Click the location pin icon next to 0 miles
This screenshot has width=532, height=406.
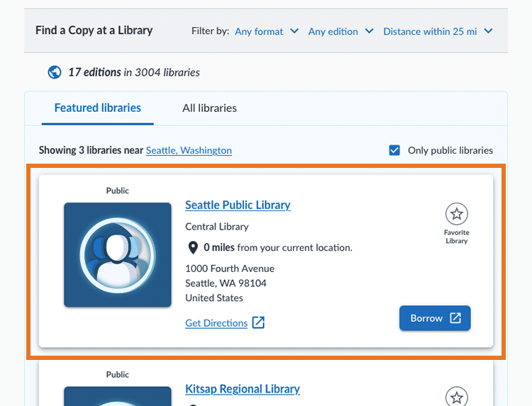coord(192,247)
